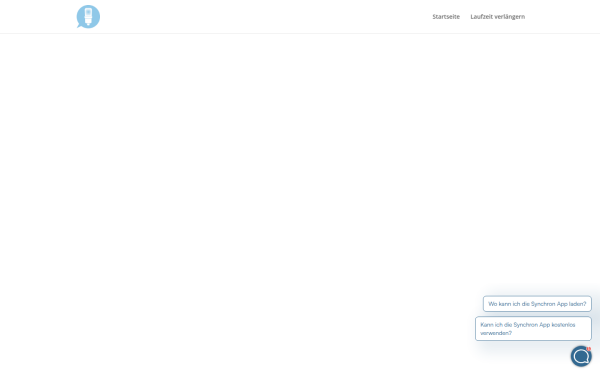
Task: Select "Wo kann ich die Synchron App laden?" suggestion
Action: tap(537, 304)
